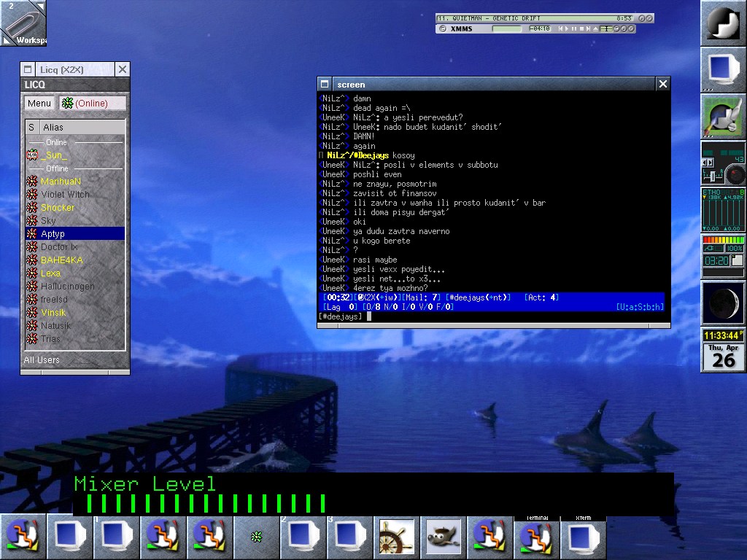This screenshot has width=747, height=560.
Task: Turn the mixer dockapp volume knob
Action: (x=736, y=175)
